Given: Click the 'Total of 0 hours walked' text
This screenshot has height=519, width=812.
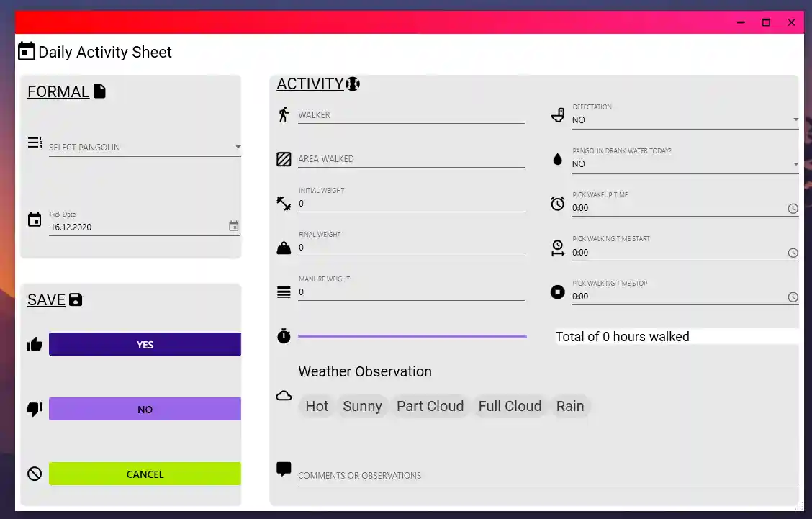Looking at the screenshot, I should [x=623, y=337].
